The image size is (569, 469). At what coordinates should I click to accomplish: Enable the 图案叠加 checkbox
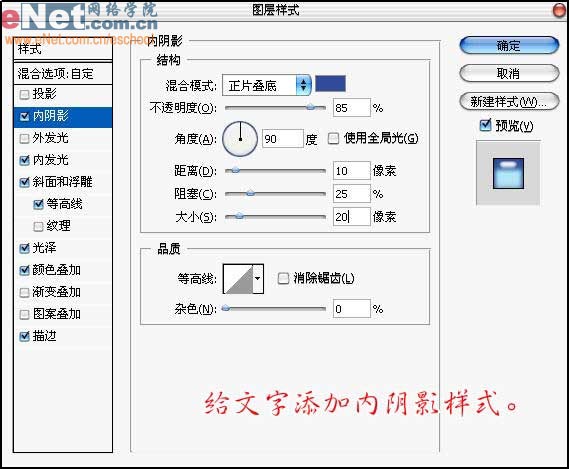click(x=24, y=314)
